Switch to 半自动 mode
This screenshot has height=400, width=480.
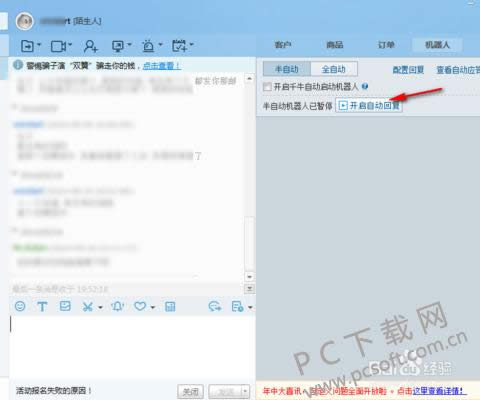(x=287, y=69)
